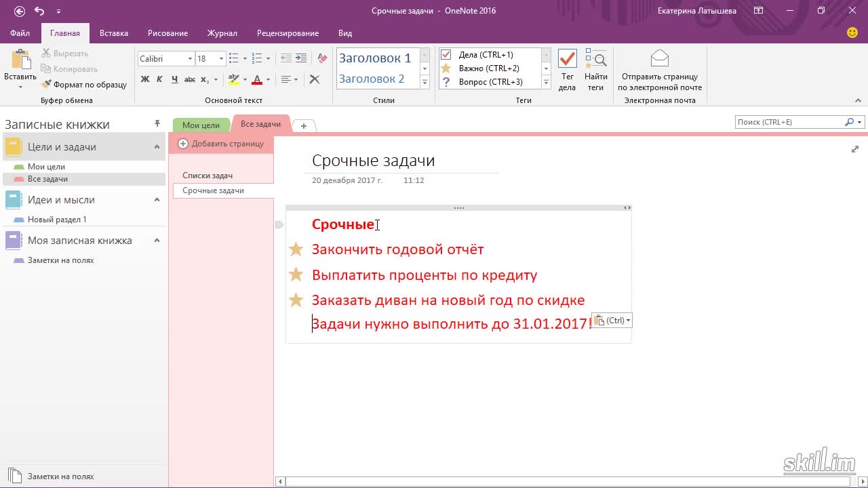Open bulleted list style dropdown
The width and height of the screenshot is (868, 488).
point(245,59)
